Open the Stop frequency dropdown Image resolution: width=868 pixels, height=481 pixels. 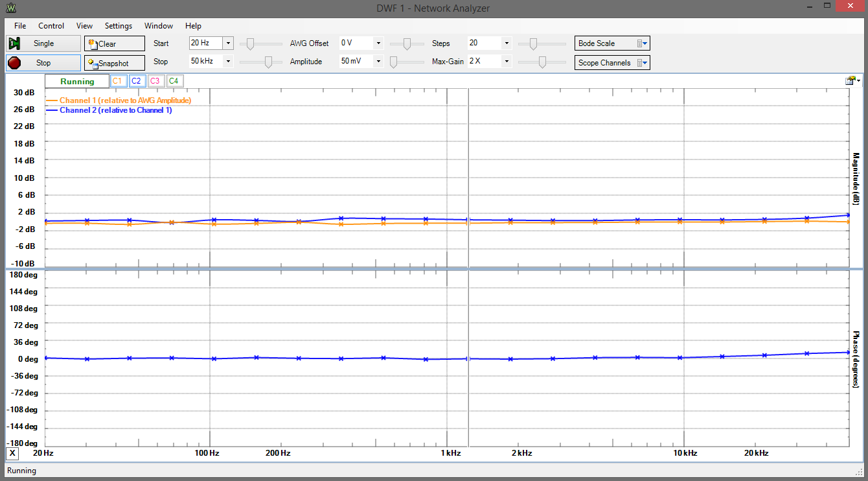[228, 62]
